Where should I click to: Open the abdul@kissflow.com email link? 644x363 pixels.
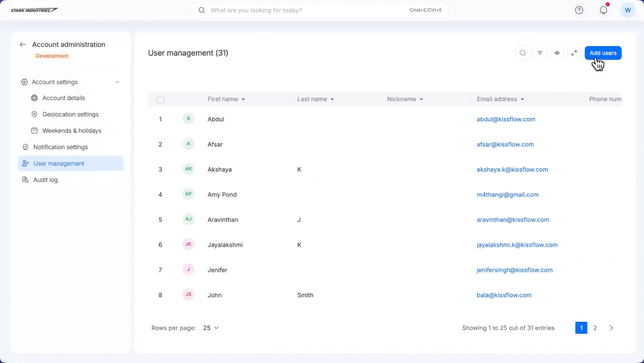coord(506,119)
